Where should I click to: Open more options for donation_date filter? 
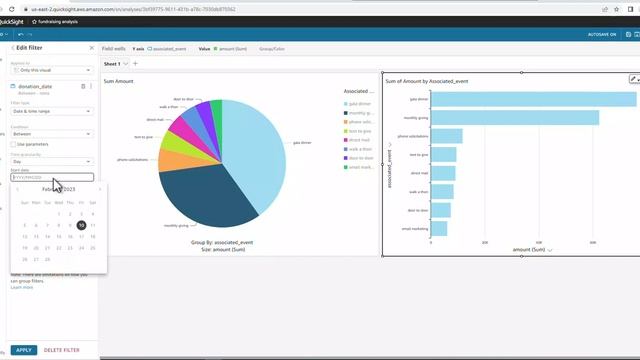91,87
